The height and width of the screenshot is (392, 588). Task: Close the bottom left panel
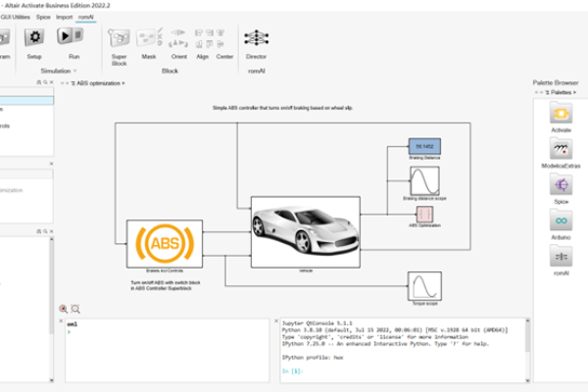point(51,231)
